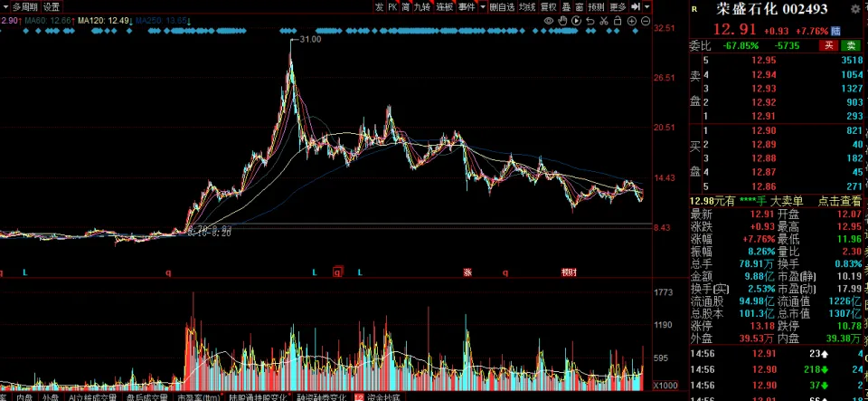Click the green 卖 sell button
The image size is (868, 401).
850,44
